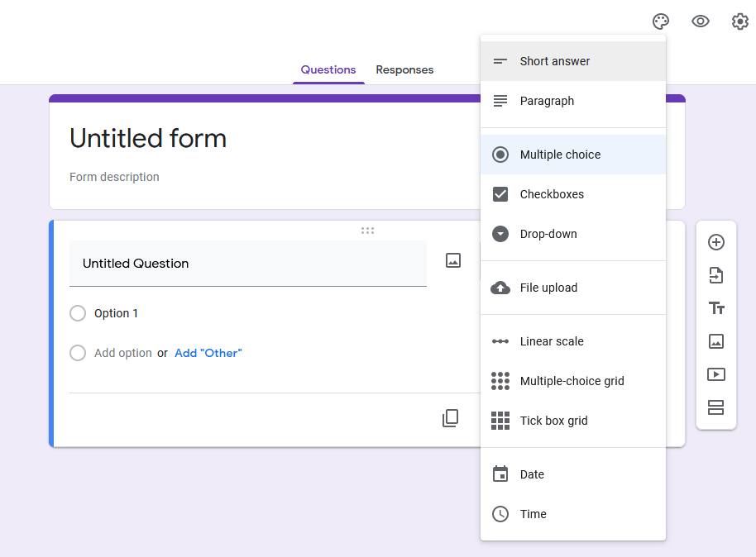Insert an image from the sidebar

click(716, 341)
